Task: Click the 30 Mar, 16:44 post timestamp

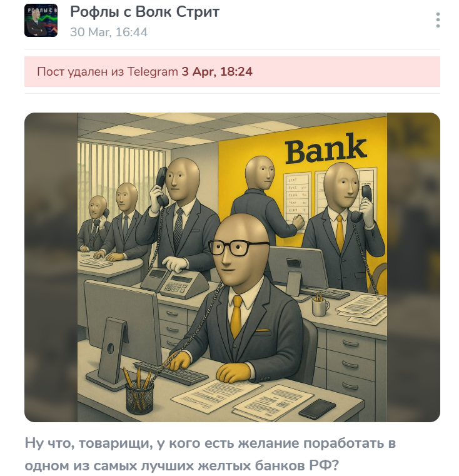Action: 109,32
